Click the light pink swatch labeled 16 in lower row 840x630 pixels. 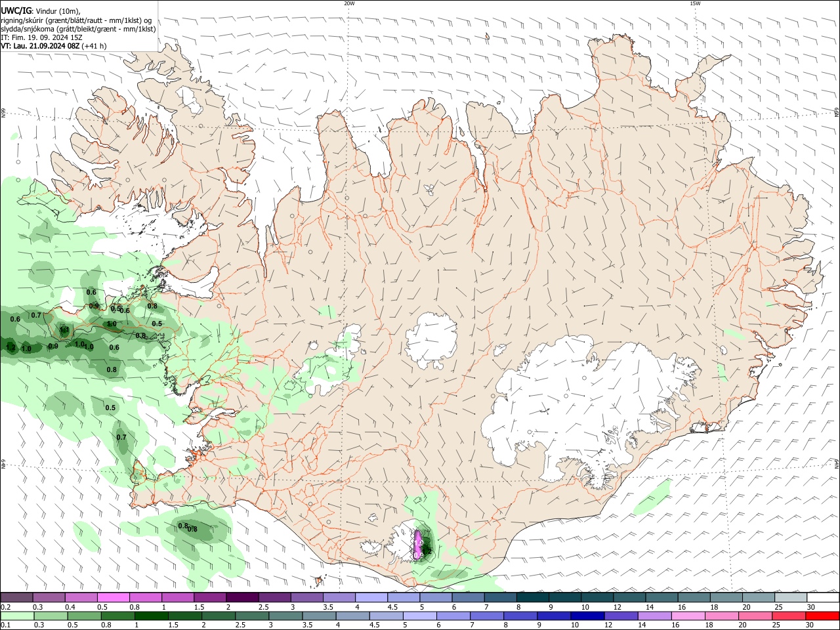[688, 616]
